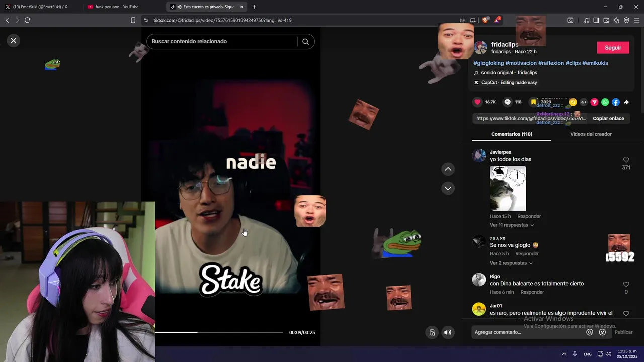Like Jar01's comment with the heart

(x=626, y=314)
